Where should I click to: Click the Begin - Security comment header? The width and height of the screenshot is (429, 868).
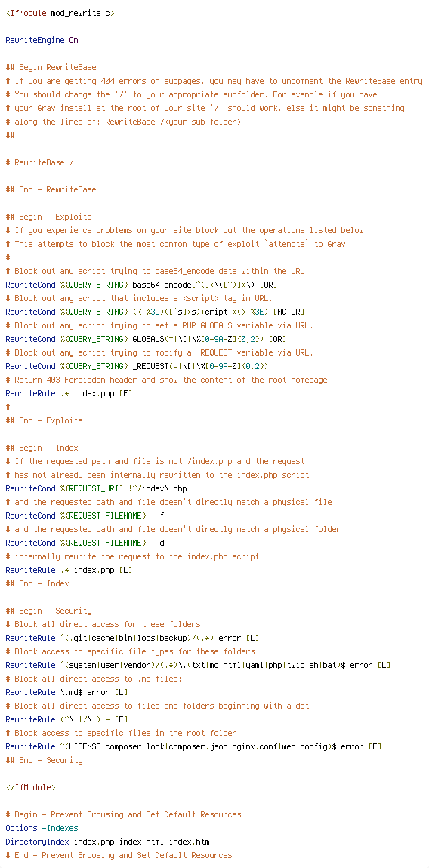tap(49, 611)
